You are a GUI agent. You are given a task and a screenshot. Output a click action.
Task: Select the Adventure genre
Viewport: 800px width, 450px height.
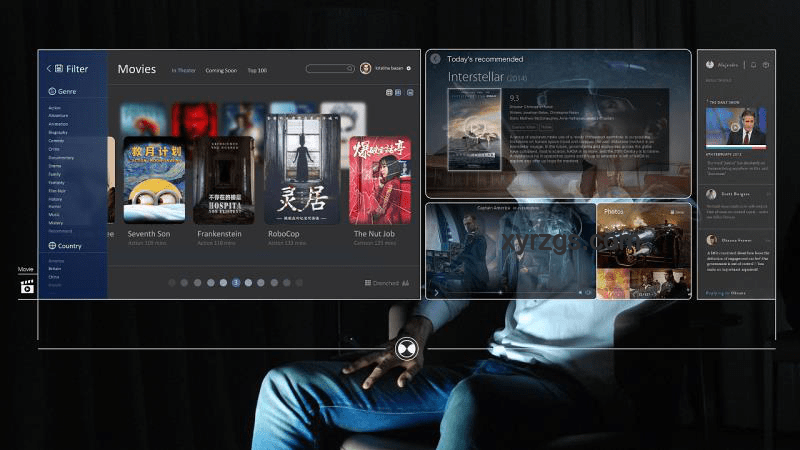coord(58,116)
